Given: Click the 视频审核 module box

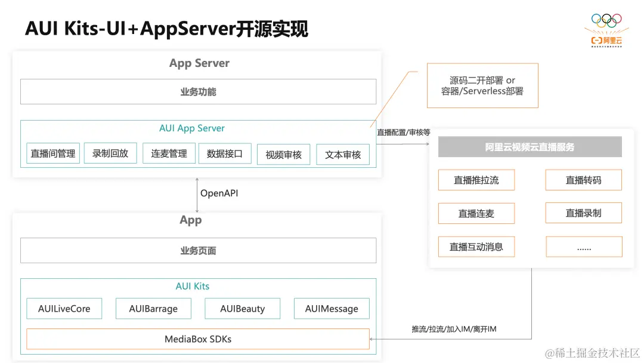Looking at the screenshot, I should [x=283, y=155].
